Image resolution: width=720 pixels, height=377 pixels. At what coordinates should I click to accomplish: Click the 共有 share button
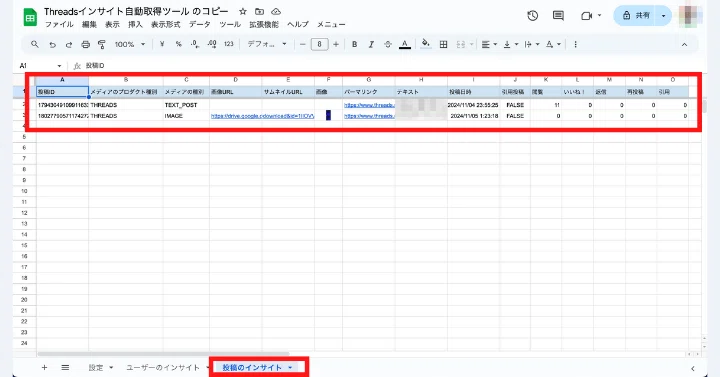tap(636, 16)
